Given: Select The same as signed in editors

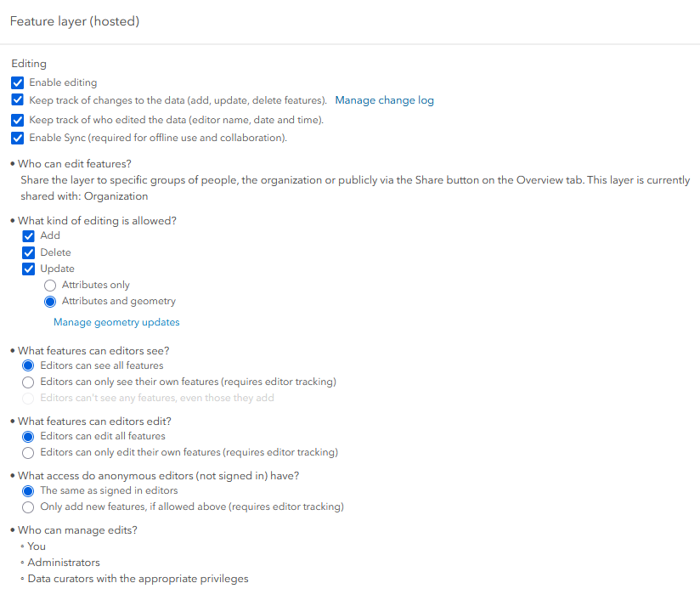Looking at the screenshot, I should 28,491.
